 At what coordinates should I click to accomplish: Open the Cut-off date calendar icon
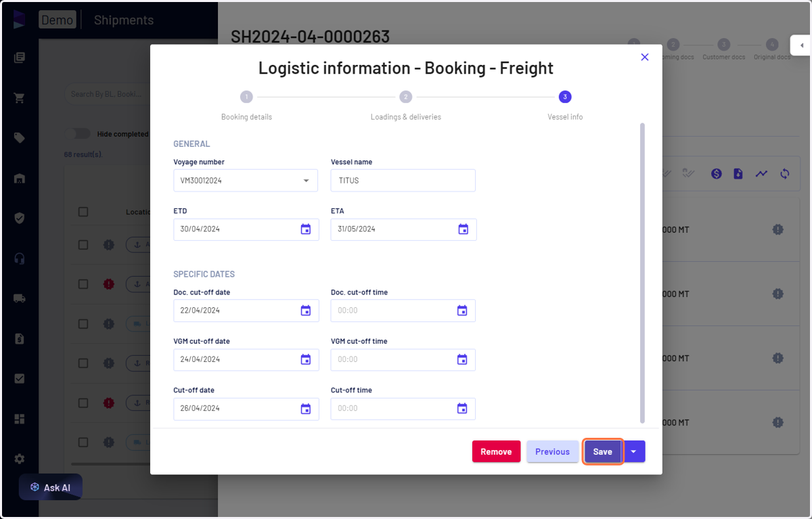tap(306, 409)
